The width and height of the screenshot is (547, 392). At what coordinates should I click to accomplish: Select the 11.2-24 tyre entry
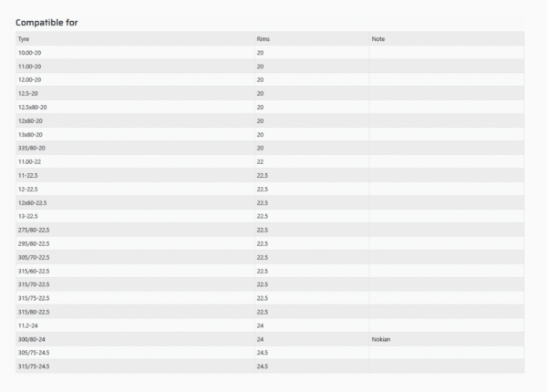(x=28, y=325)
